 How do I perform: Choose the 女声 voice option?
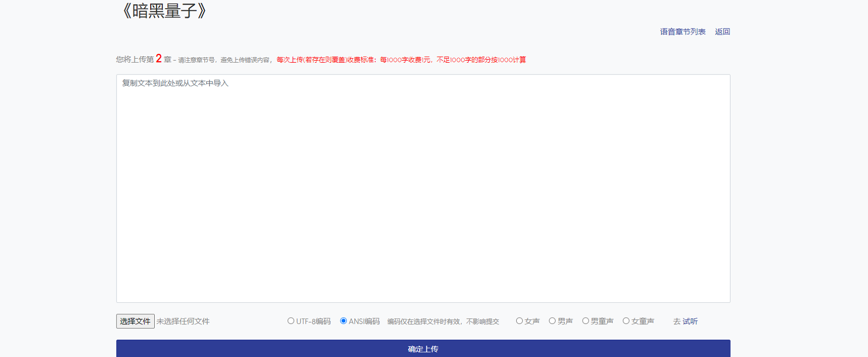[519, 321]
